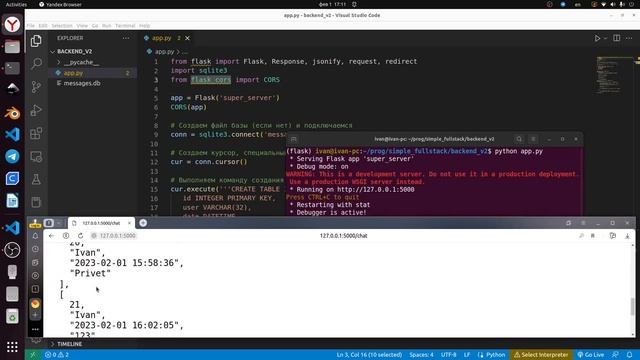Split the editor to the right
This screenshot has height=360, width=640.
pos(616,38)
